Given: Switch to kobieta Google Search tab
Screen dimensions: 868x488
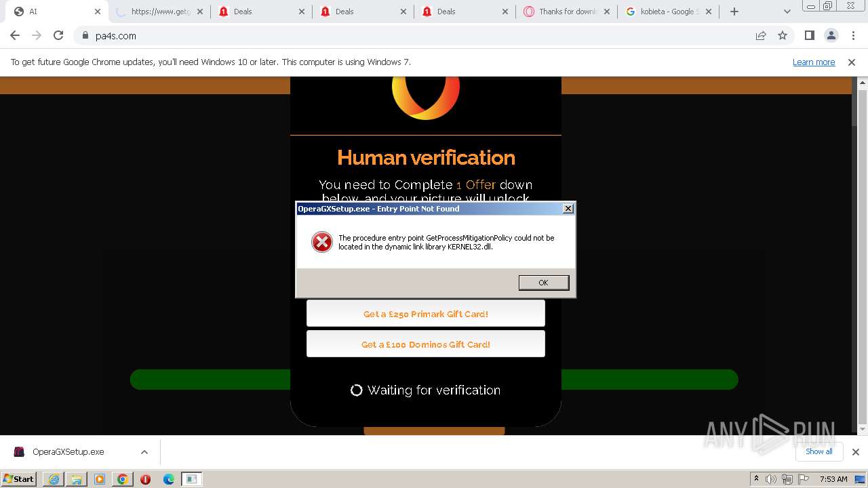Looking at the screenshot, I should click(668, 12).
